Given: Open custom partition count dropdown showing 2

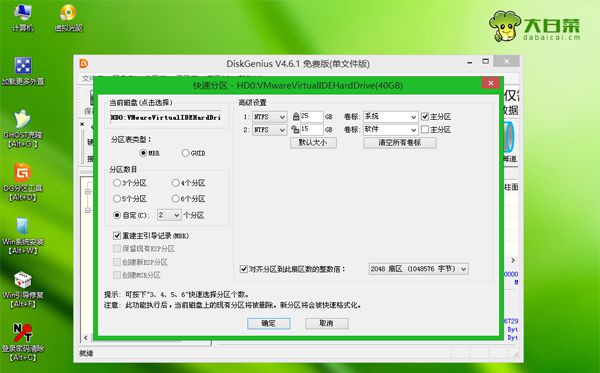Looking at the screenshot, I should pos(169,215).
